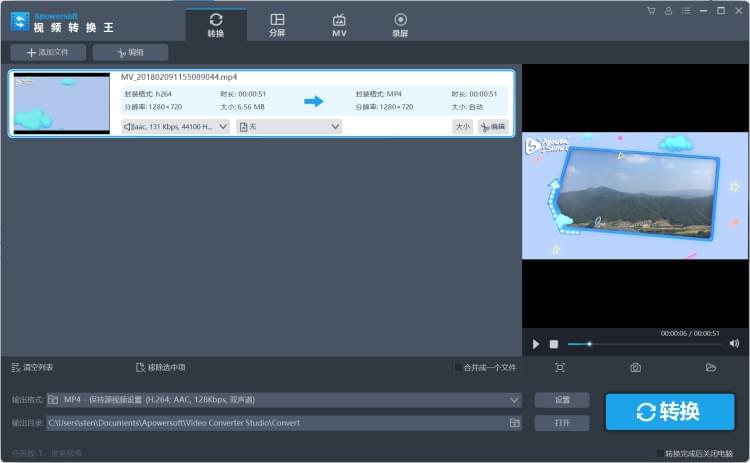This screenshot has width=750, height=463.
Task: Click the 编辑 edit button in top toolbar
Action: pyautogui.click(x=130, y=53)
